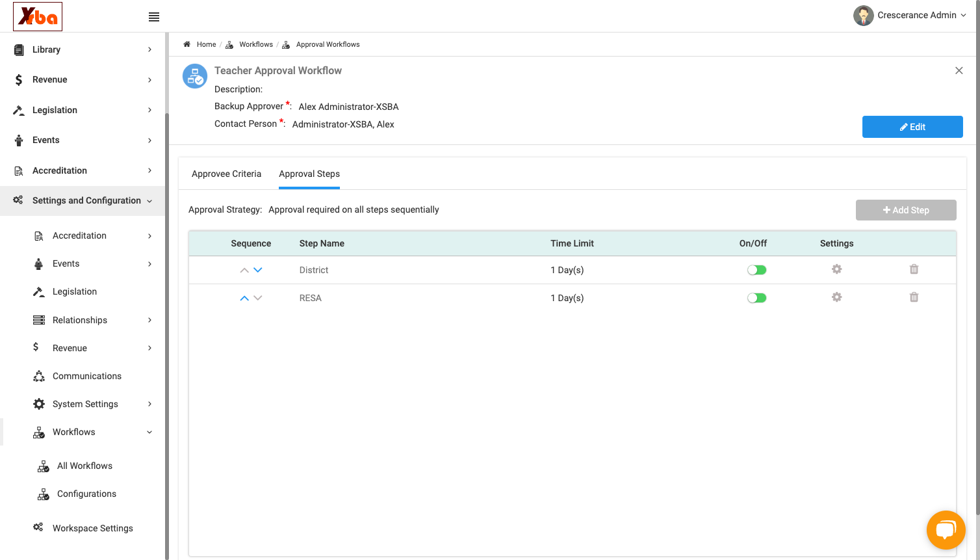This screenshot has width=980, height=560.
Task: Click the Library book icon
Action: point(19,49)
